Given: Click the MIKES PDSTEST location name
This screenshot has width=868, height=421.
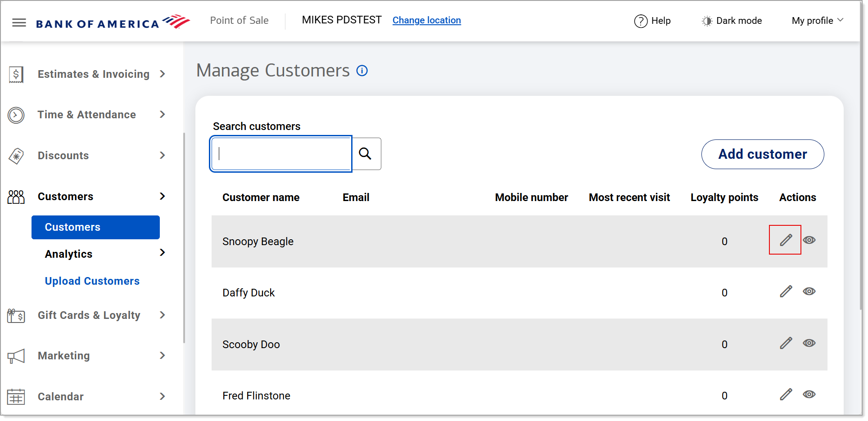Looking at the screenshot, I should 342,20.
